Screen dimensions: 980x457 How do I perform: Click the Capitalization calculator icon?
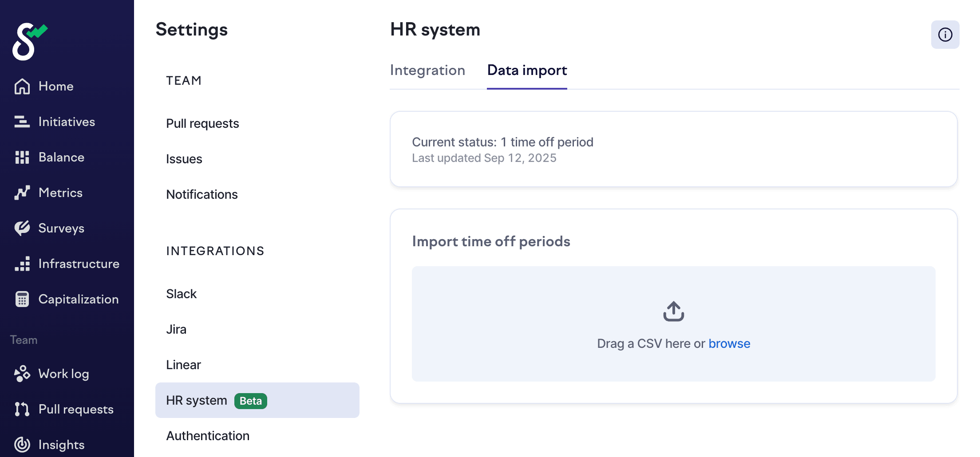tap(22, 299)
